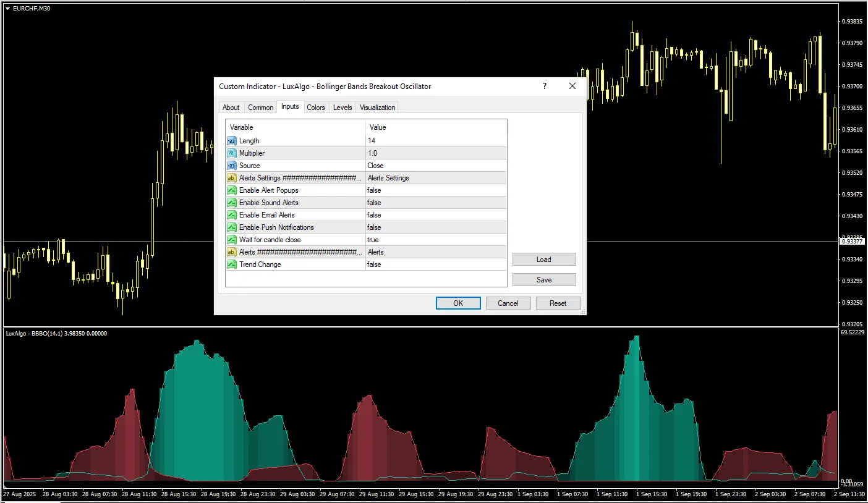Viewport: 868px width, 503px height.
Task: Click the ab icon beside the Alerts separator
Action: click(x=231, y=251)
